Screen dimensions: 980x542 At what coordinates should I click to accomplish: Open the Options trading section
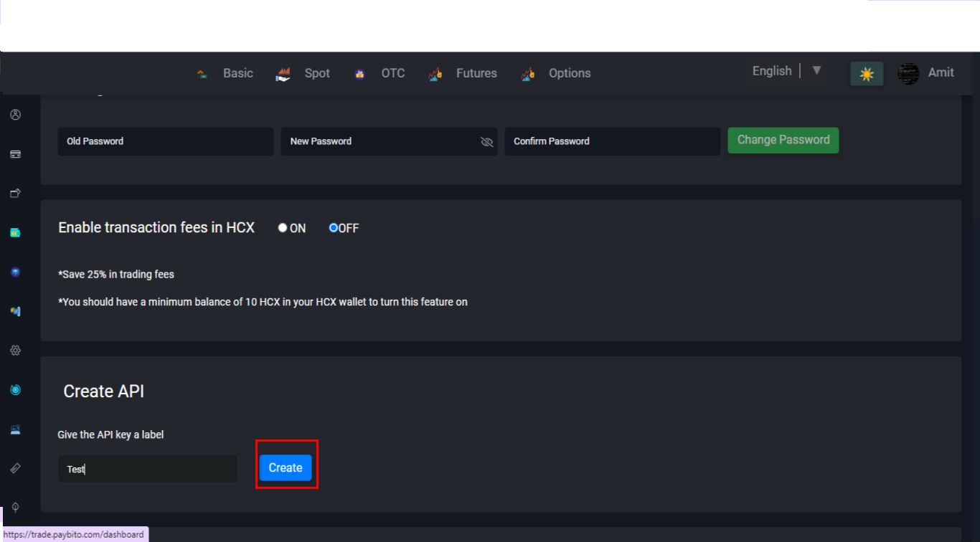pyautogui.click(x=569, y=73)
